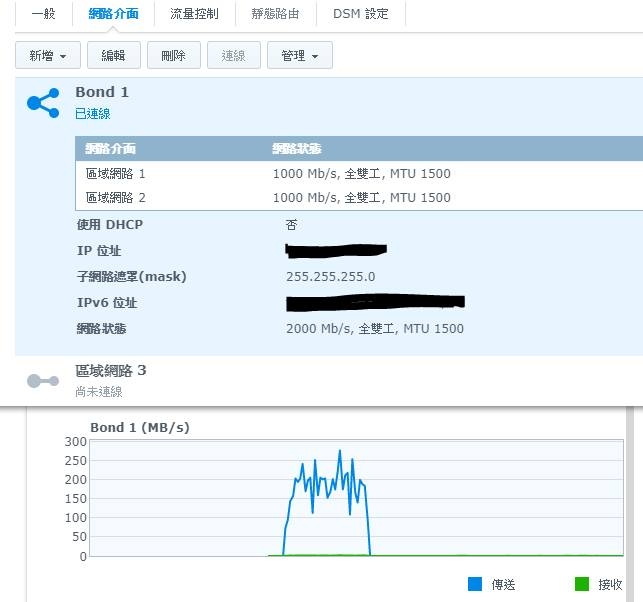Screen dimensions: 643x602
Task: Click the 網路介面 column header
Action: point(110,148)
